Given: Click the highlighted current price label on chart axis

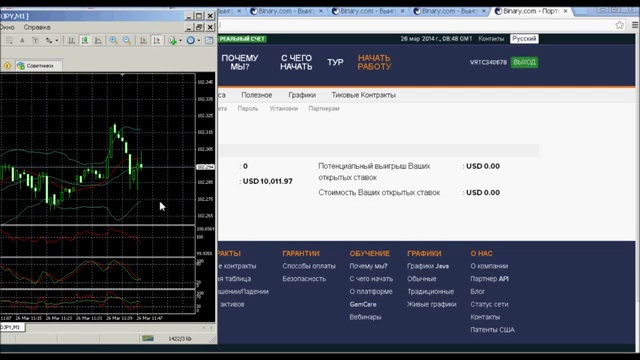Looking at the screenshot, I should [x=205, y=167].
